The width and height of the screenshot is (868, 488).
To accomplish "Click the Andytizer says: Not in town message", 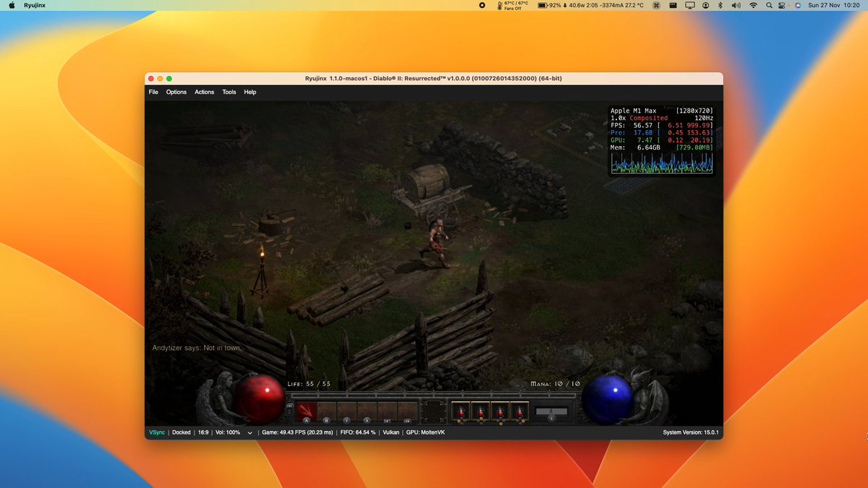I will 197,348.
